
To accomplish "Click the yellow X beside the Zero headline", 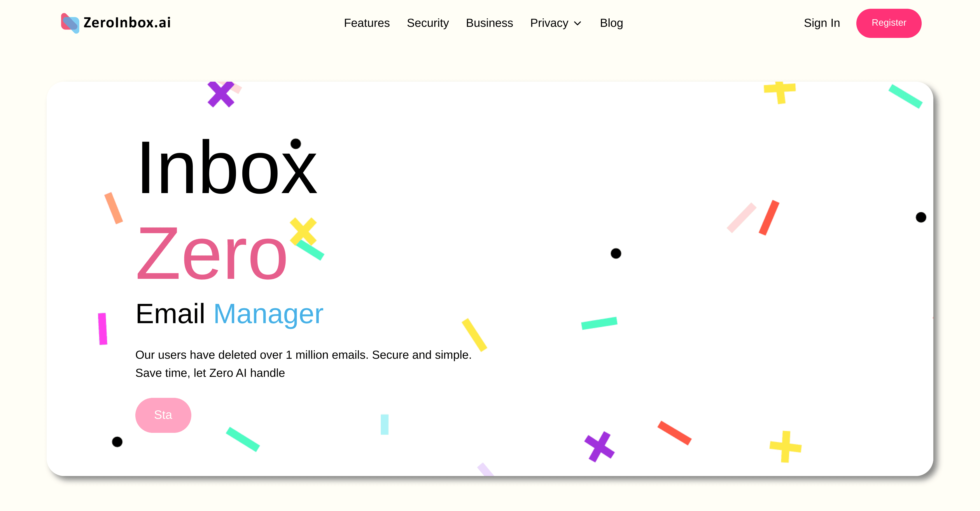I will coord(304,231).
